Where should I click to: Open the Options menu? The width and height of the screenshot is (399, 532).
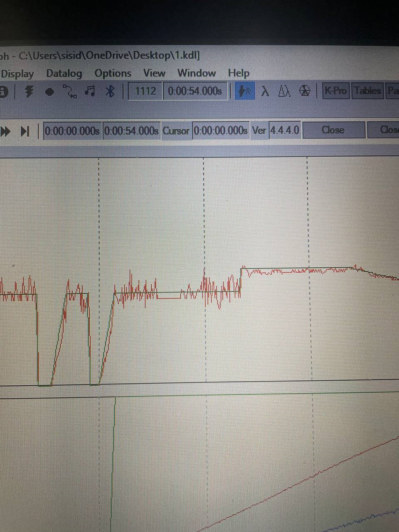(113, 74)
